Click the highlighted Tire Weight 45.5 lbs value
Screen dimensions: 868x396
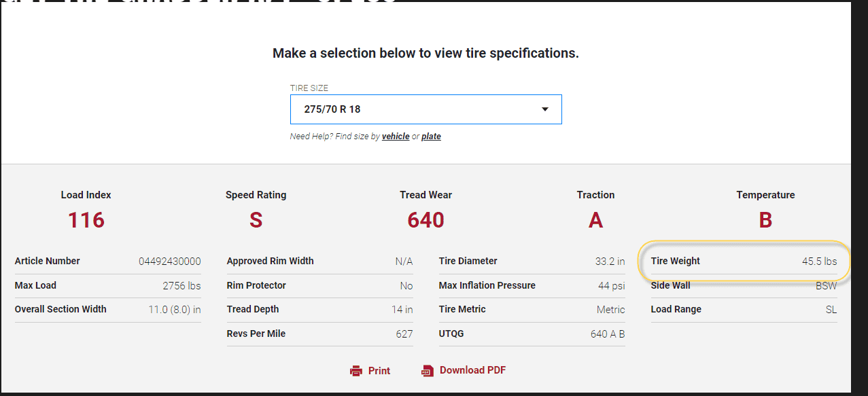819,262
